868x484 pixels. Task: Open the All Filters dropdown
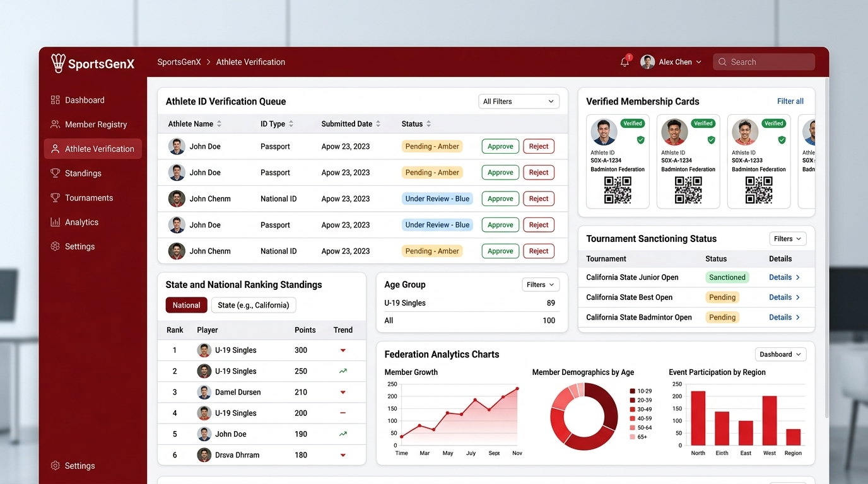coord(519,101)
